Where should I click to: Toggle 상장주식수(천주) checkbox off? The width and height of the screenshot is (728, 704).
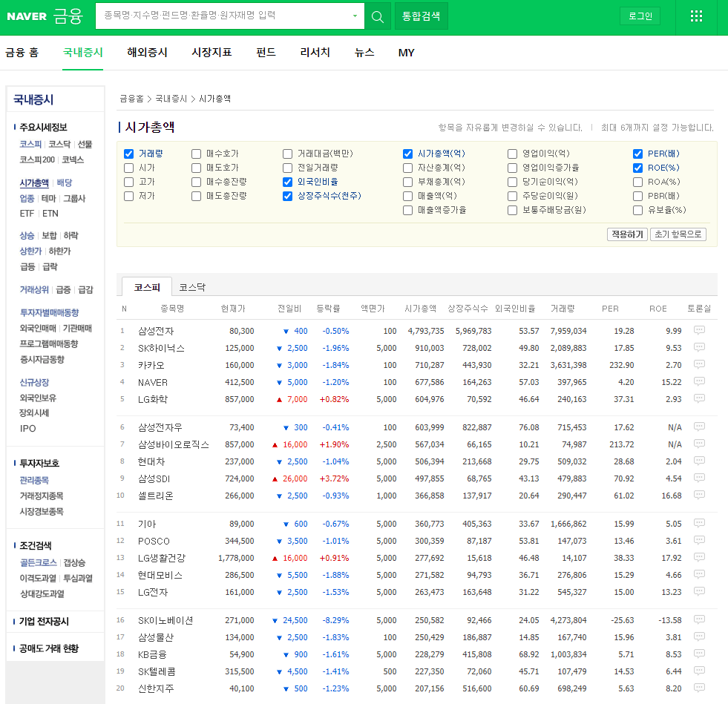(x=287, y=197)
